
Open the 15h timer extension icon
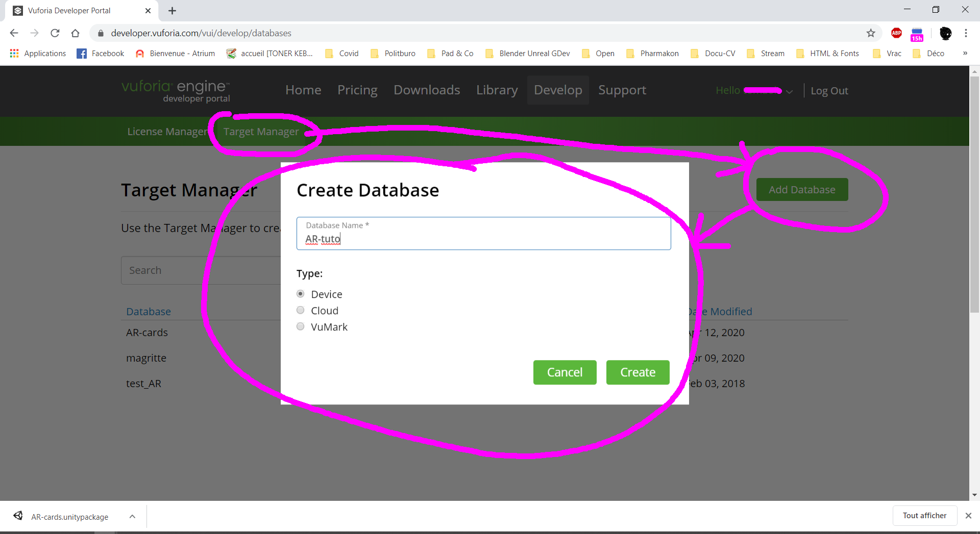point(917,34)
